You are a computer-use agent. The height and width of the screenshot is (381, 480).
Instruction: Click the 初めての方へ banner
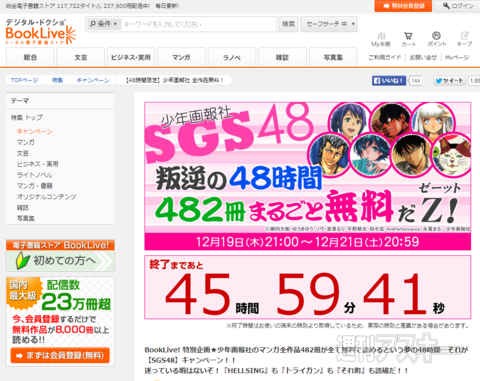click(x=60, y=255)
